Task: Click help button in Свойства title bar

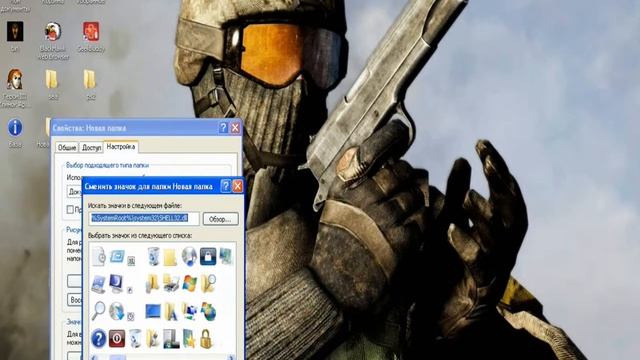Action: tap(223, 128)
